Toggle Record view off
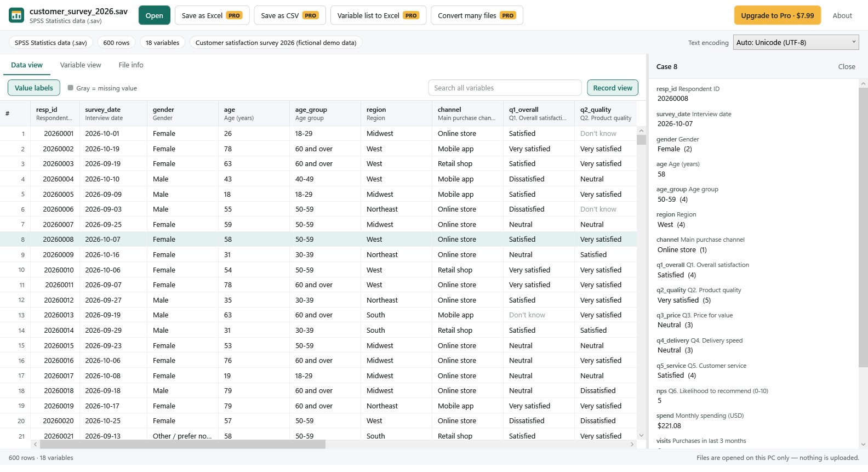Screen dimensions: 868x472 click(x=613, y=88)
